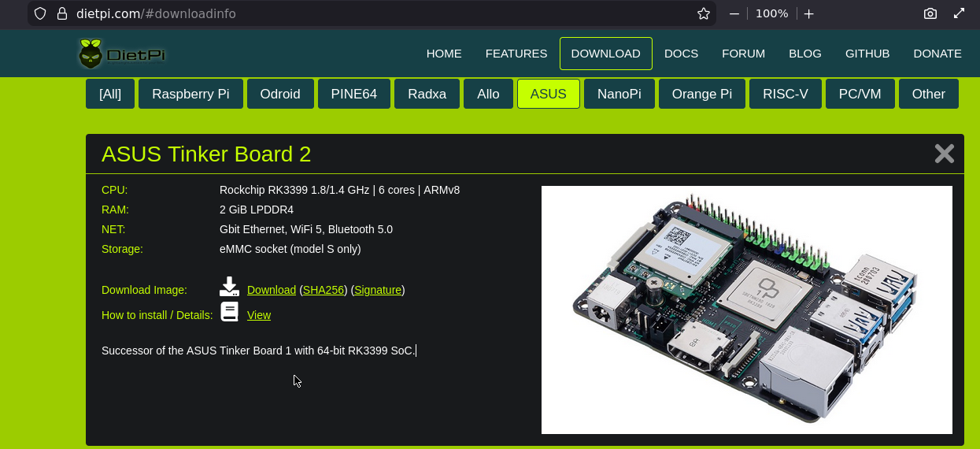The image size is (980, 449).
Task: Click the install guide book icon
Action: click(x=229, y=312)
